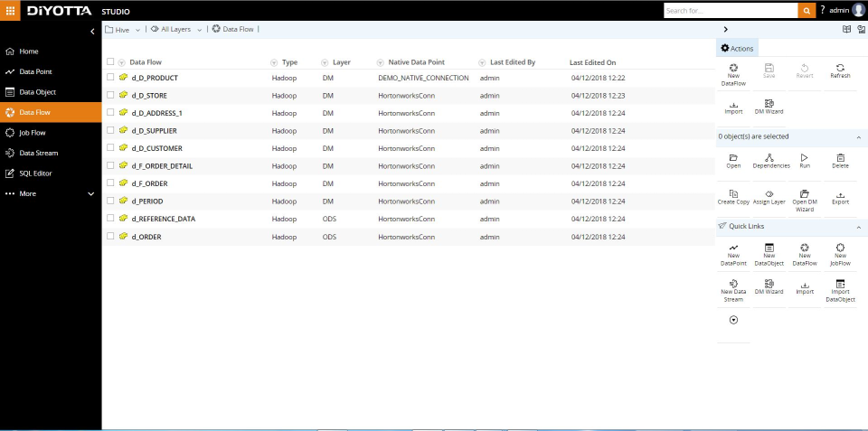Select the d_F_ORDER row checkbox
Image resolution: width=868 pixels, height=431 pixels.
[110, 183]
